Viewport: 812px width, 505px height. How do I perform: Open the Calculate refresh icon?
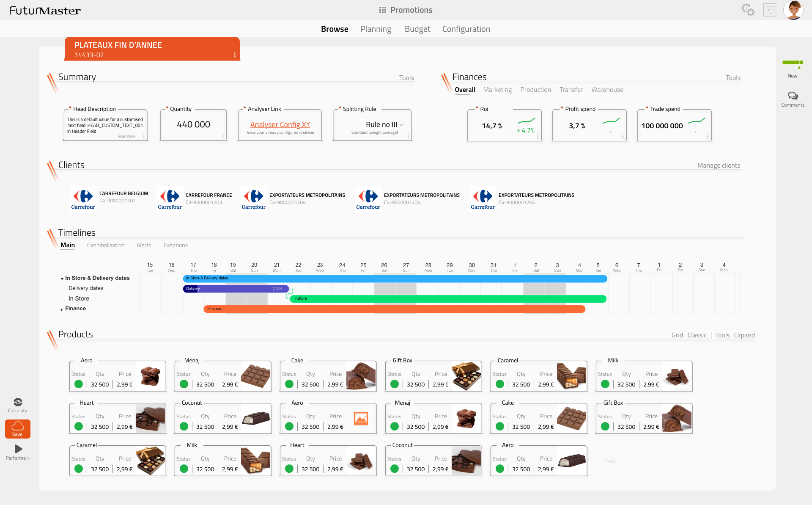(17, 402)
